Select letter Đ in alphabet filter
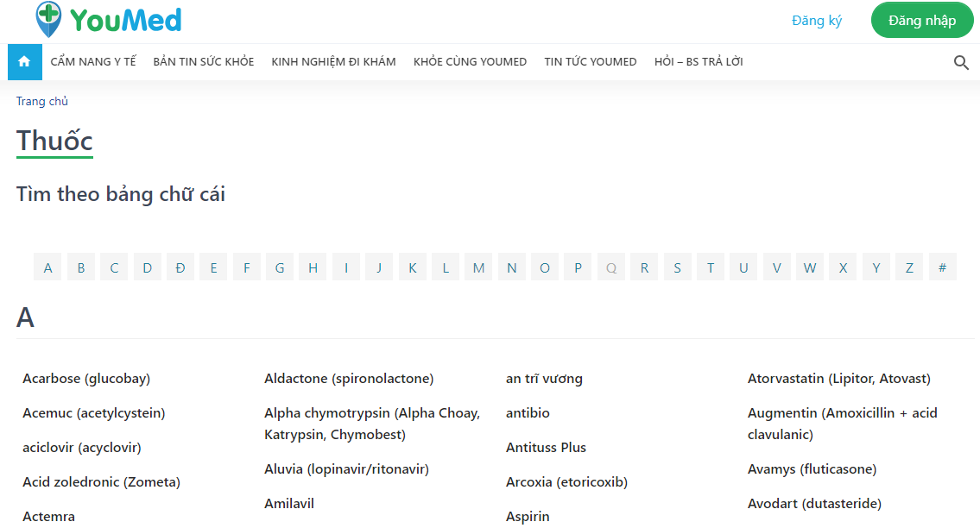Image resolution: width=980 pixels, height=528 pixels. coord(180,267)
